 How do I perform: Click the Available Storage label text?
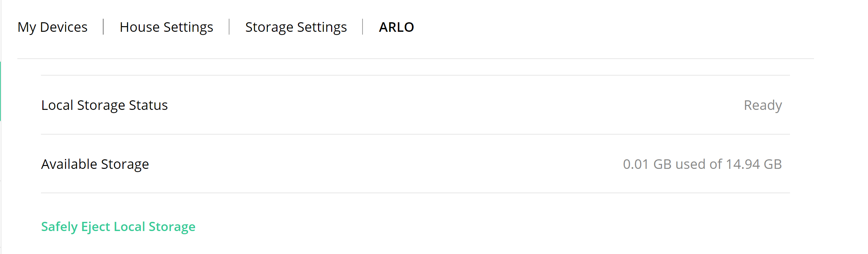pyautogui.click(x=95, y=164)
